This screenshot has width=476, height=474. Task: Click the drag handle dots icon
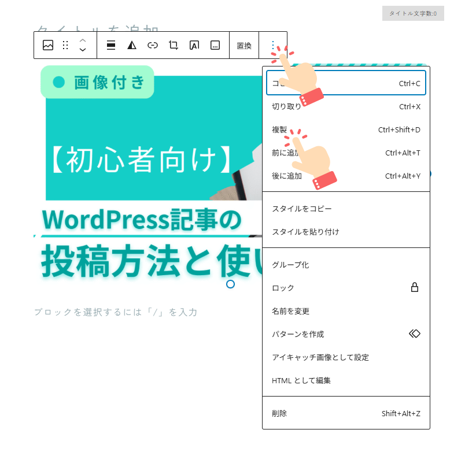[65, 45]
